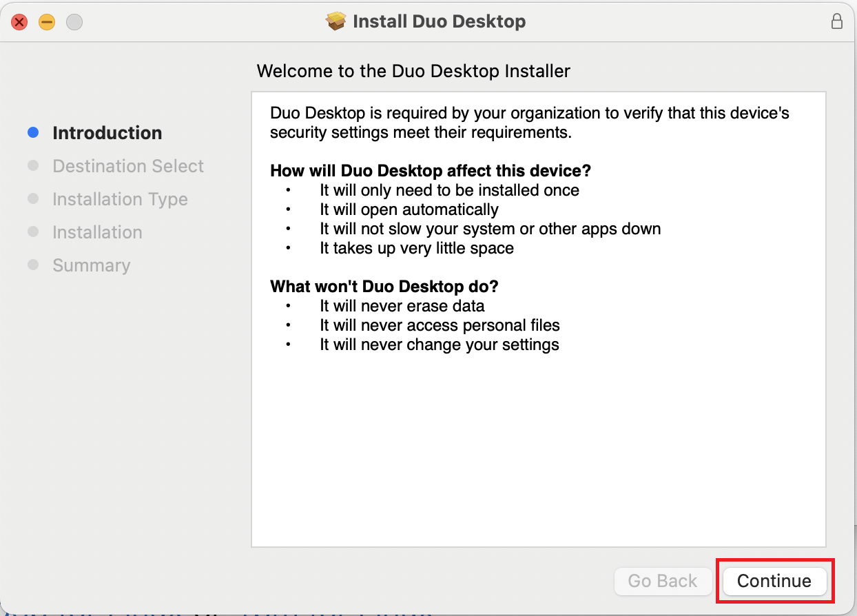Click the 'How will Duo Desktop affect' heading
Screen dimensions: 857x616
click(431, 171)
